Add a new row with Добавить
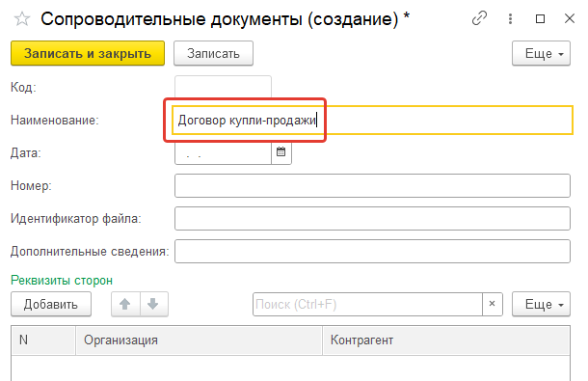Viewport: 588px width, 381px height. point(51,304)
